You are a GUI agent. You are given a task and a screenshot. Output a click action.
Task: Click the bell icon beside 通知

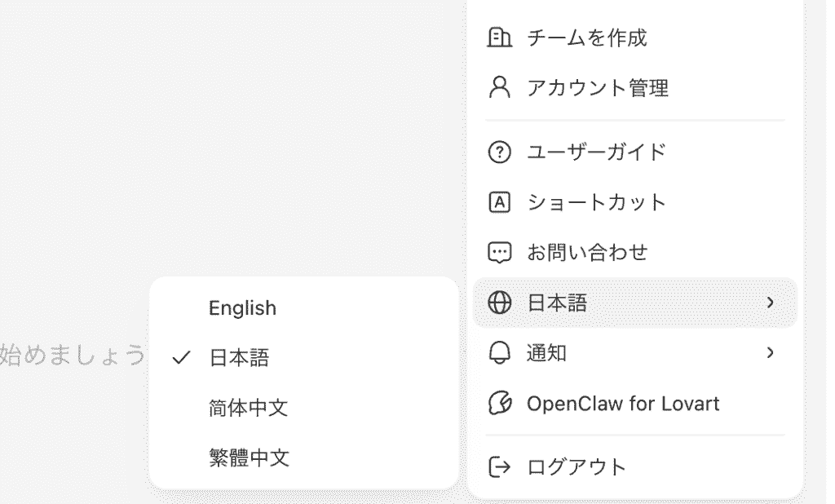point(499,352)
